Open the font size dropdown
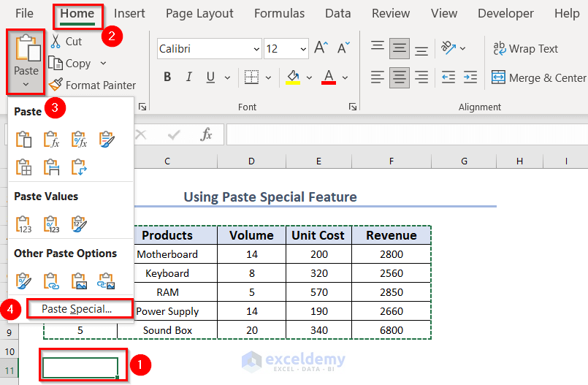This screenshot has width=588, height=385. [x=301, y=49]
